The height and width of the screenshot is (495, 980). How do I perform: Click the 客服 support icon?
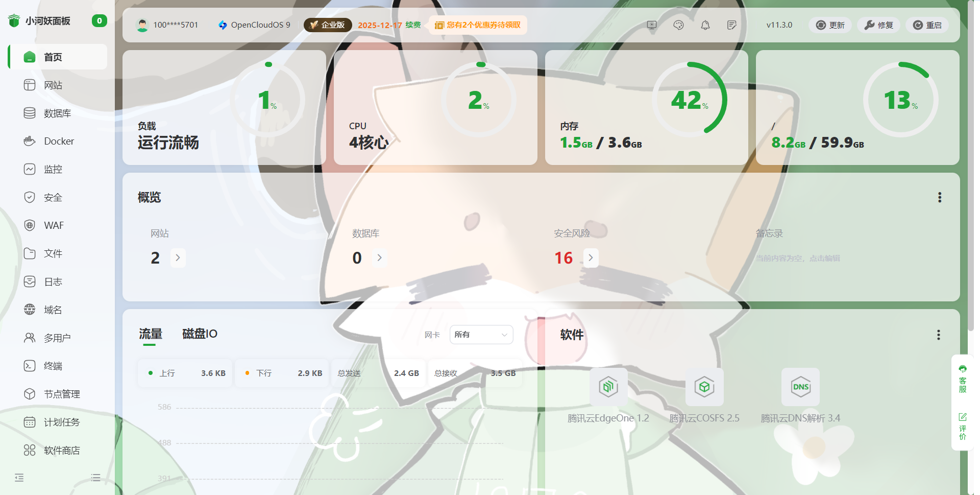[x=962, y=379]
